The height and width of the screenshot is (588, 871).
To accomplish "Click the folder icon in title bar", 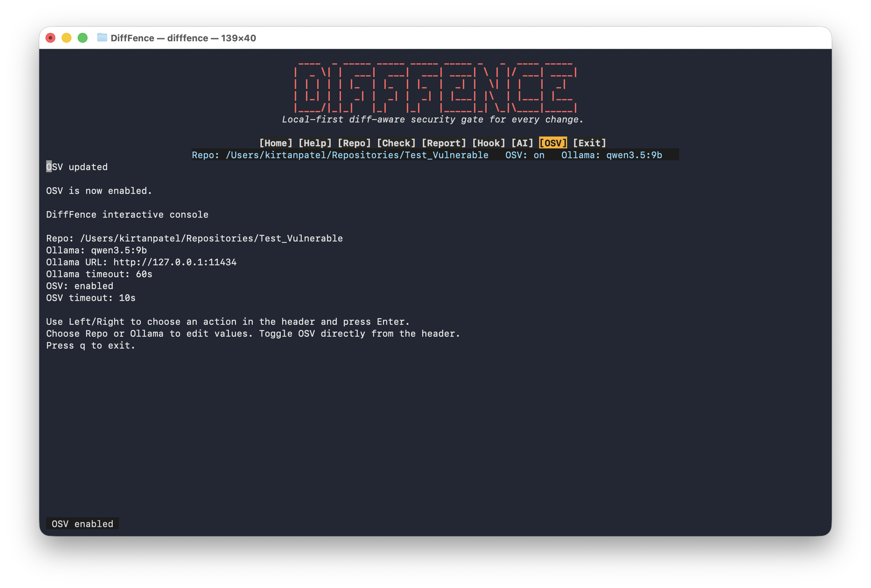I will pos(102,38).
